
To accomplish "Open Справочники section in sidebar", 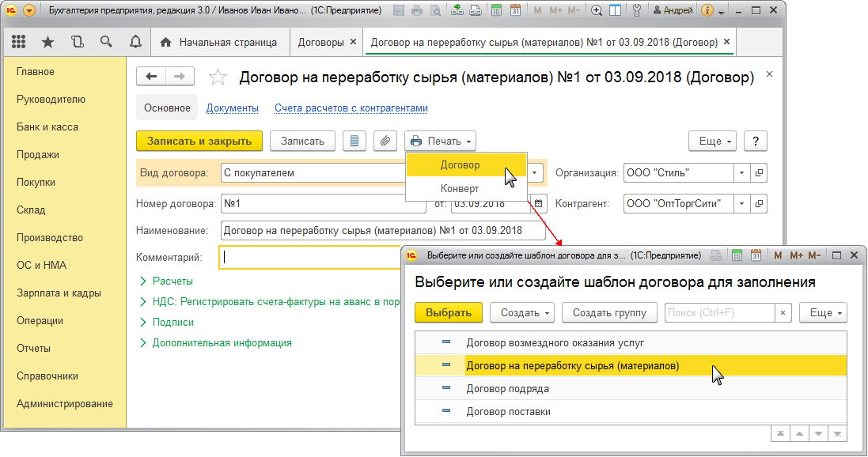I will tap(47, 376).
